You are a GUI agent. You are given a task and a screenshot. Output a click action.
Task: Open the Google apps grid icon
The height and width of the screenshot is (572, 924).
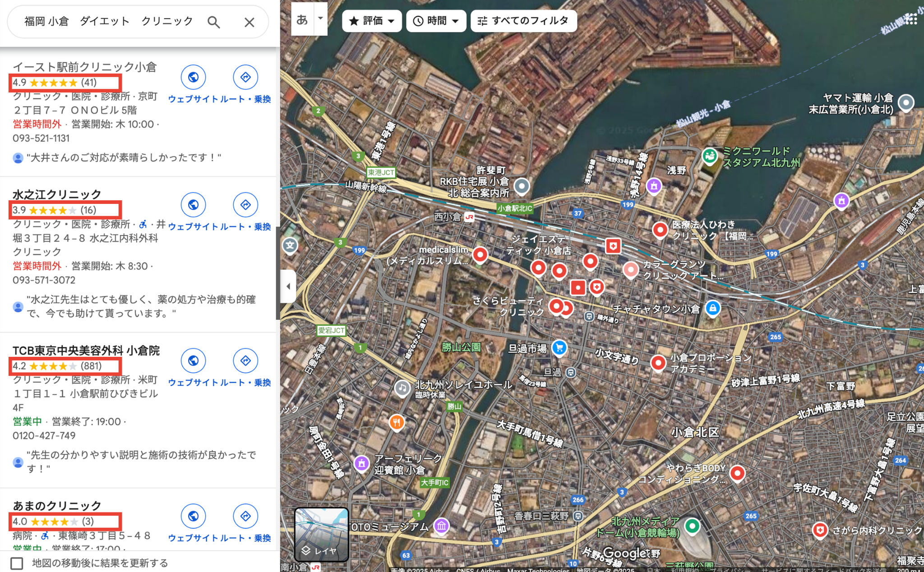911,19
